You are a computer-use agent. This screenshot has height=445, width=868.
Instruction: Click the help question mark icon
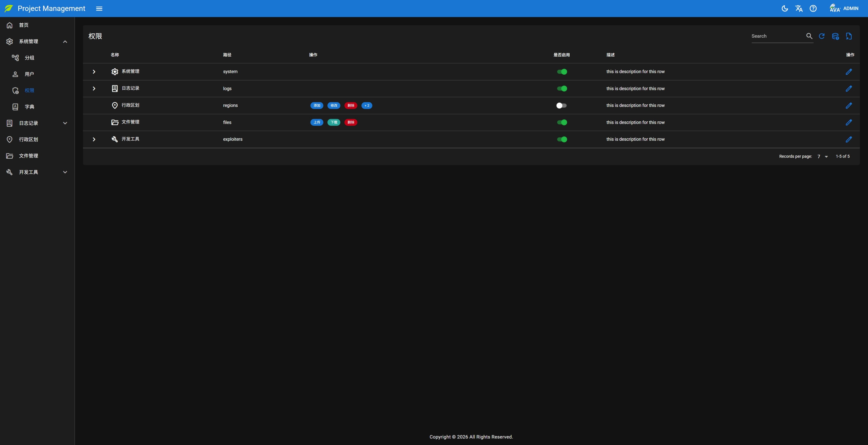tap(813, 8)
